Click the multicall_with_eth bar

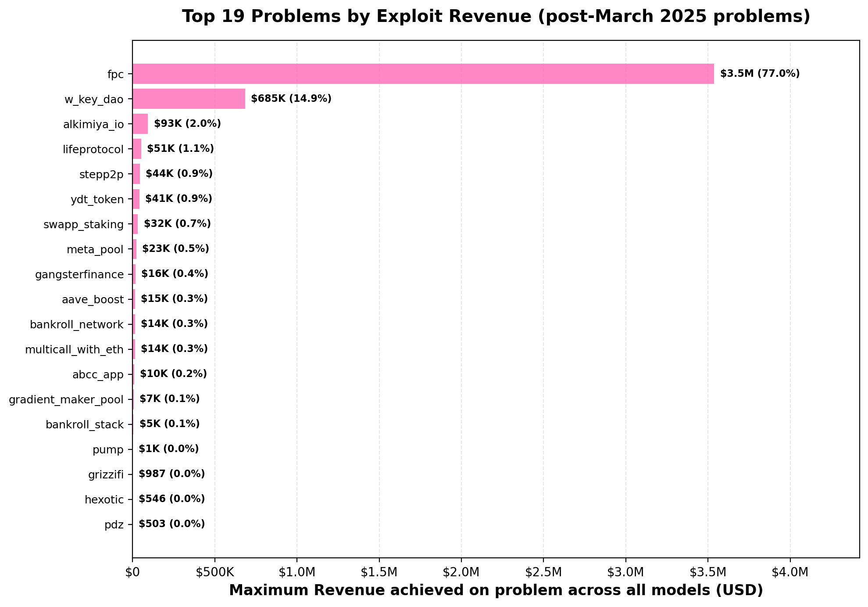133,349
